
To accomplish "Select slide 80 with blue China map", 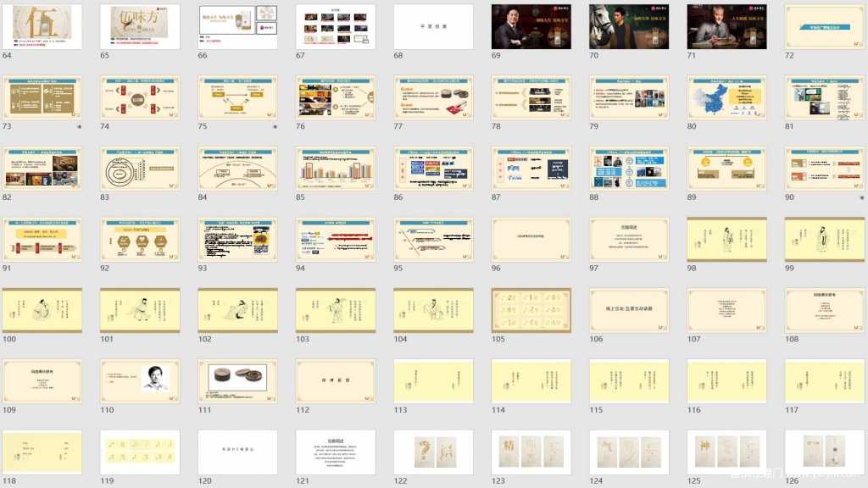I will (726, 98).
